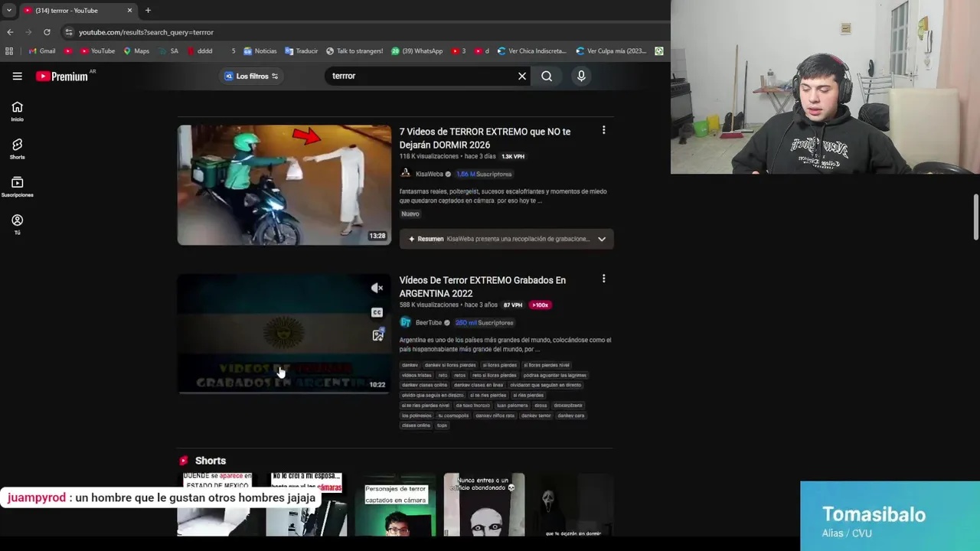This screenshot has height=551, width=980.
Task: Open a new browser tab
Action: 148,11
